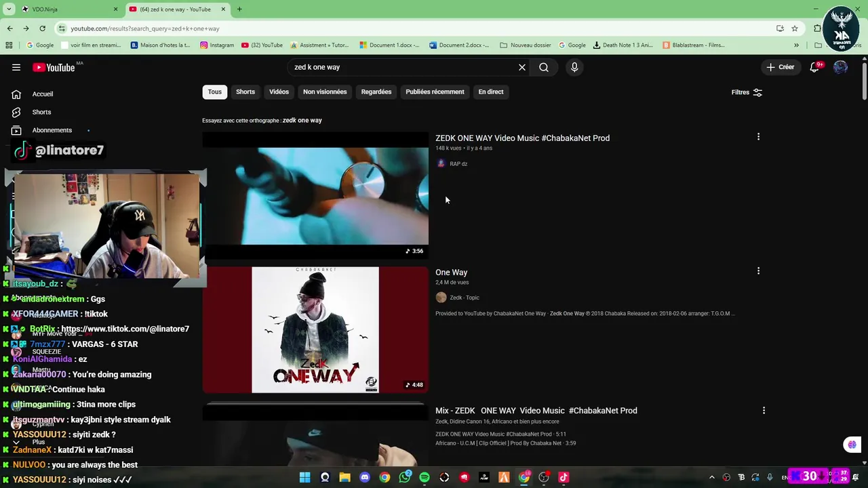Open the account avatar menu
Image resolution: width=868 pixels, height=488 pixels.
(840, 67)
